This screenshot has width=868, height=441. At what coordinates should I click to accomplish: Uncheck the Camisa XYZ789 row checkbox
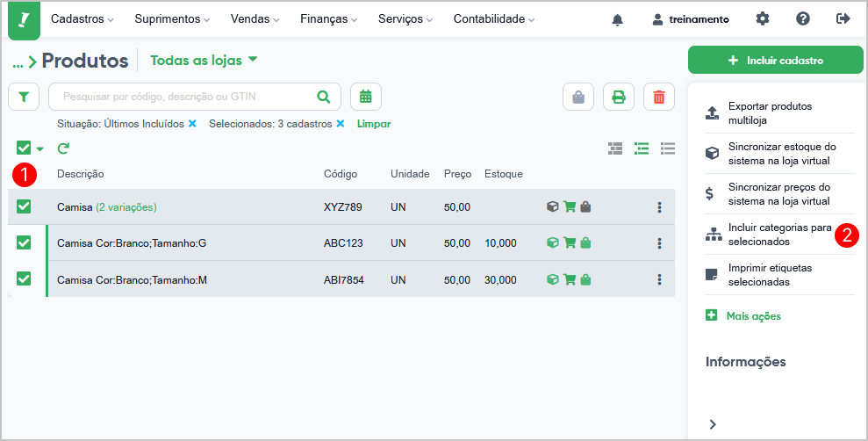coord(24,206)
